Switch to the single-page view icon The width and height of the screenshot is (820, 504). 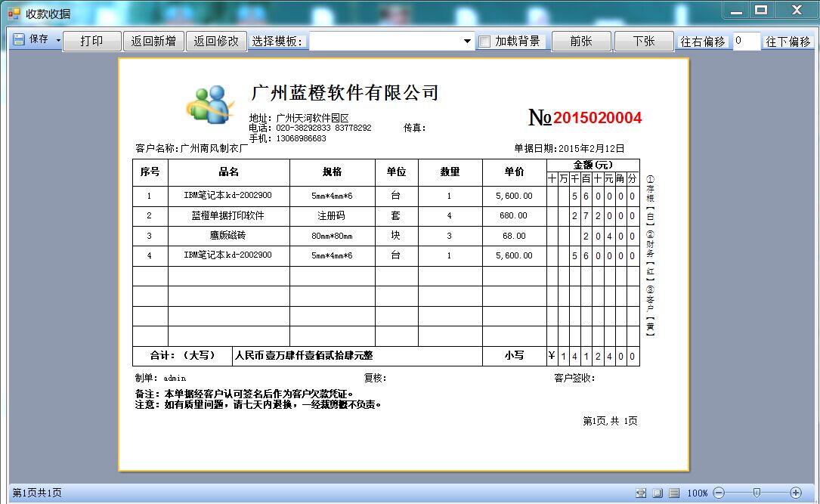tap(658, 493)
